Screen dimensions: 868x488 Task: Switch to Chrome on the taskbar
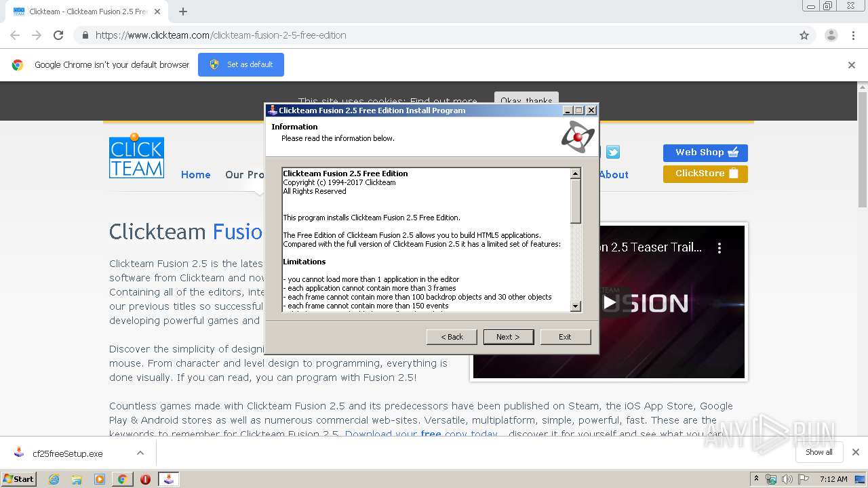pyautogui.click(x=122, y=479)
